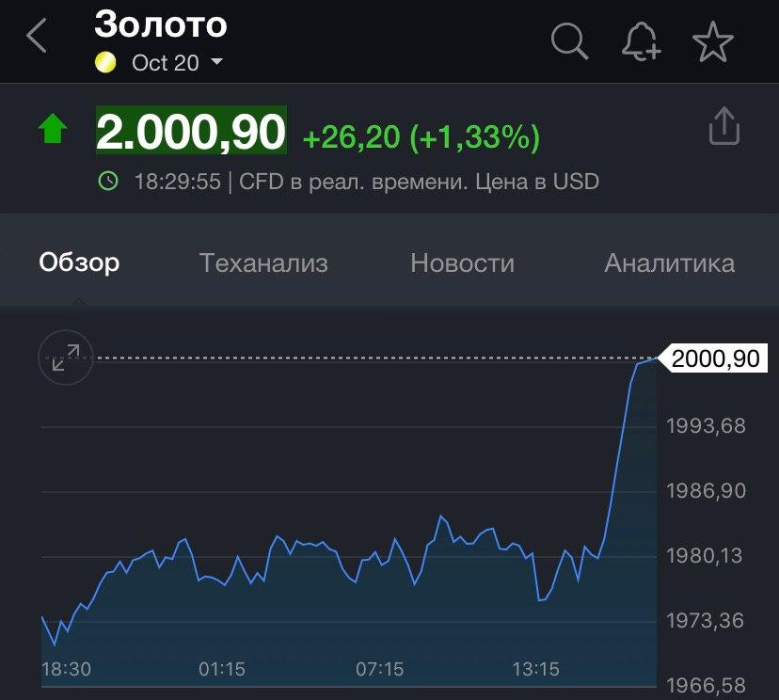Collapse the Oct 20 date selector
The width and height of the screenshot is (779, 700).
216,63
